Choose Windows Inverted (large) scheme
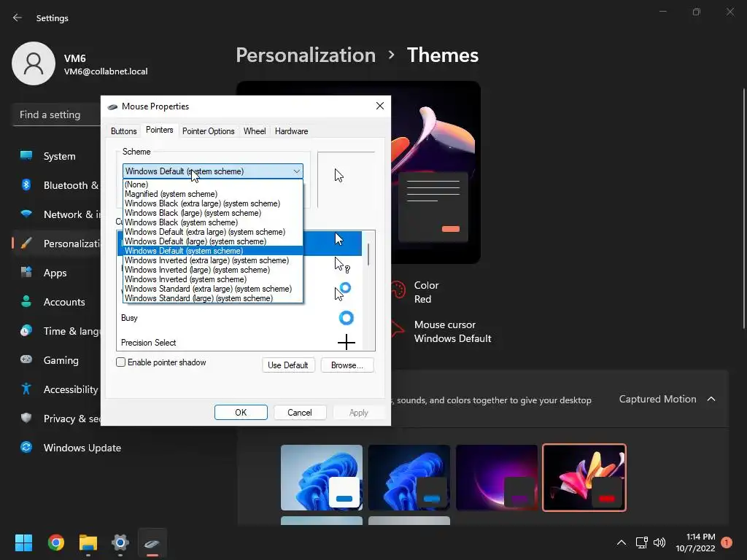The height and width of the screenshot is (560, 747). pos(212,270)
